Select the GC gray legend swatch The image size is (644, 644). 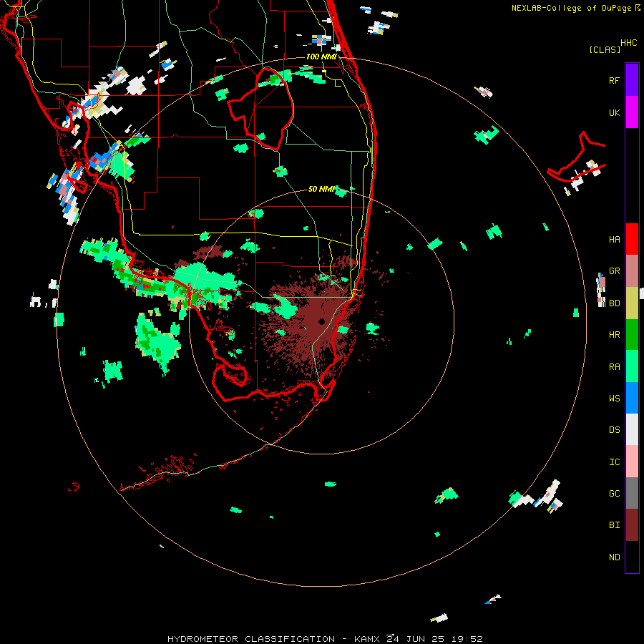[x=632, y=493]
